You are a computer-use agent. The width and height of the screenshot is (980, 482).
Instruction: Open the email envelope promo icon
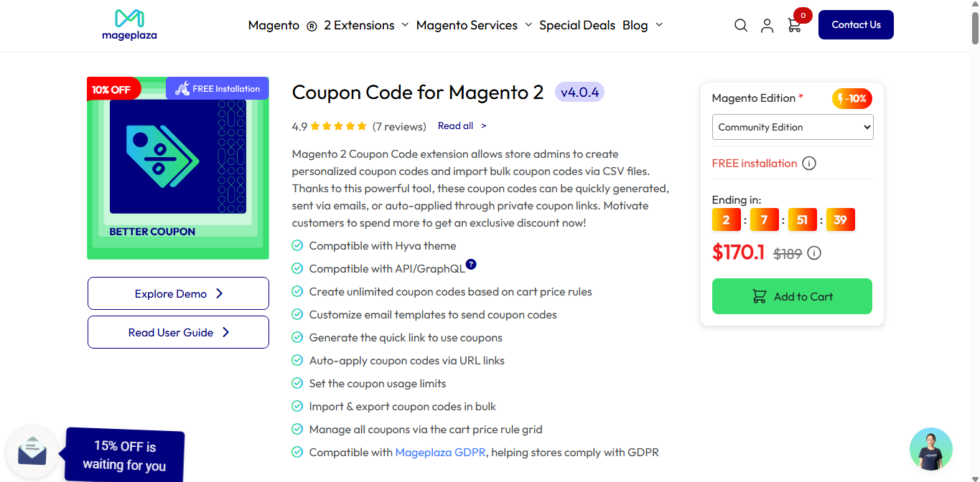pyautogui.click(x=32, y=453)
